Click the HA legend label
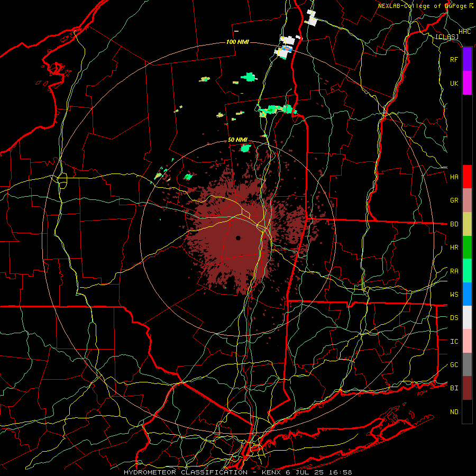Viewport: 476px width, 476px height. click(x=454, y=177)
